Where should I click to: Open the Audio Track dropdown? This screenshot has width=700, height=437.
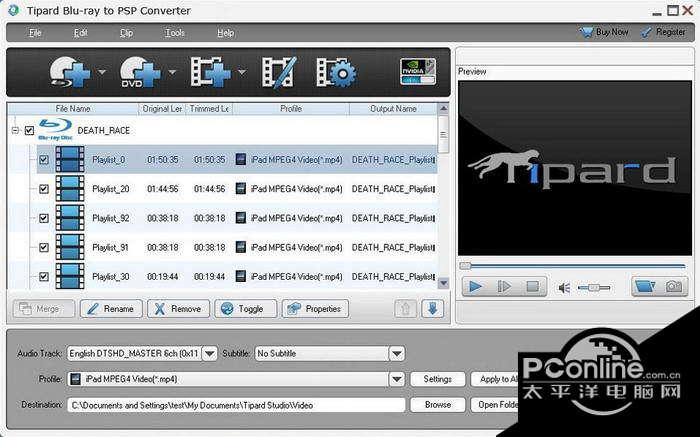209,354
